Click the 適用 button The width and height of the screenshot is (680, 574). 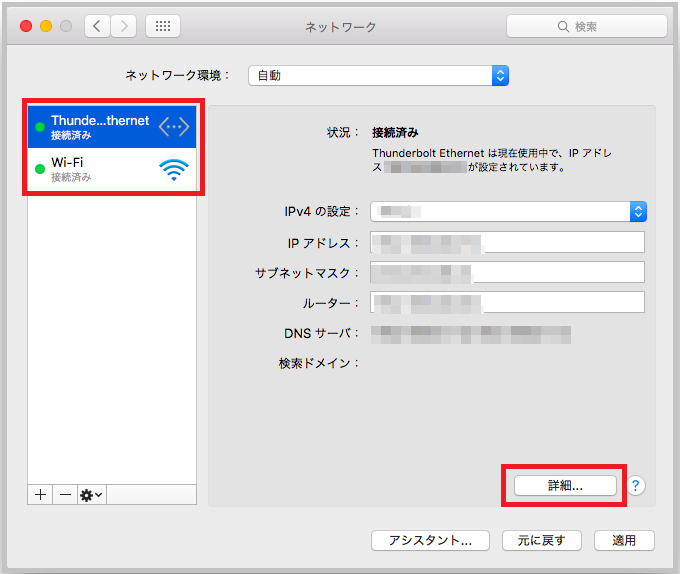pyautogui.click(x=624, y=541)
